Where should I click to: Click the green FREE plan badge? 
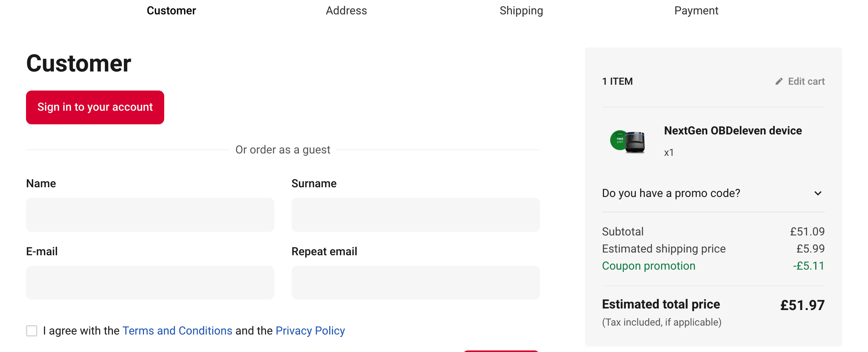coord(619,140)
